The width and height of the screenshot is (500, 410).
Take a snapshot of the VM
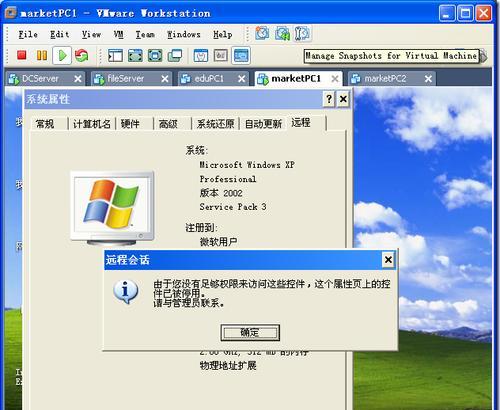click(x=262, y=33)
